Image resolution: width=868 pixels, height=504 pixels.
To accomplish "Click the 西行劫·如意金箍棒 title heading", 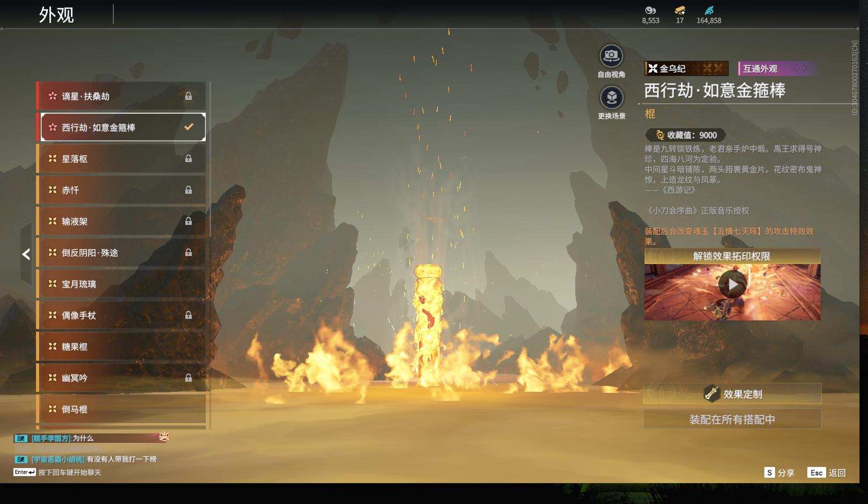I will coord(715,90).
